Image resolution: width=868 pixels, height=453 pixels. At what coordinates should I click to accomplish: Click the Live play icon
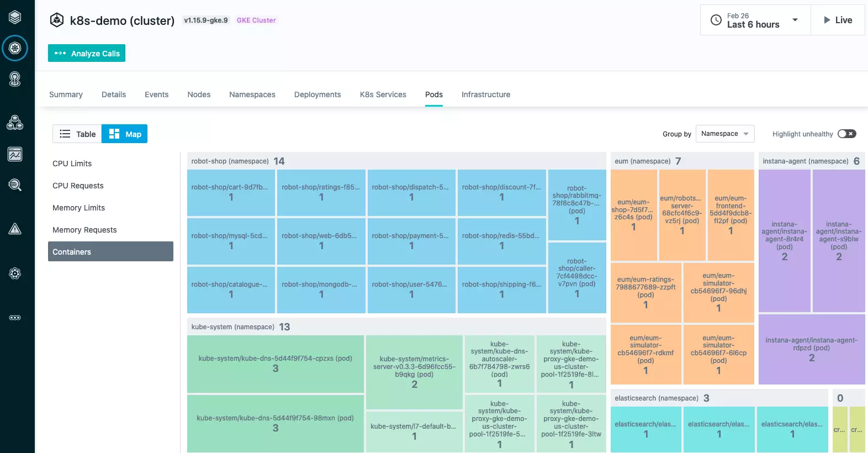[x=827, y=20]
